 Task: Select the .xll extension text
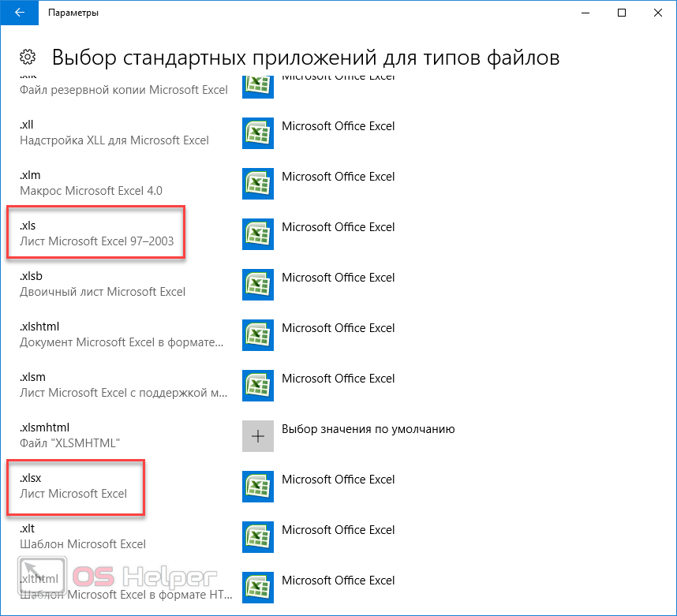click(x=26, y=125)
